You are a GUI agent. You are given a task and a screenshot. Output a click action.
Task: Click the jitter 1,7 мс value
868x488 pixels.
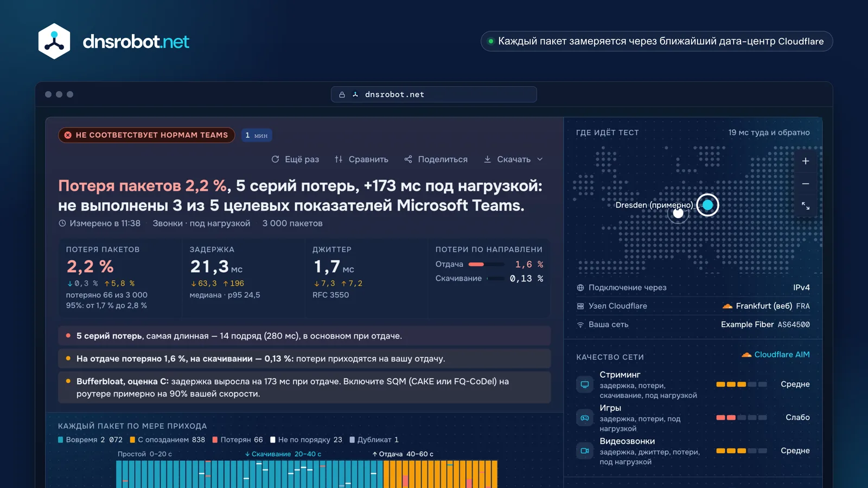333,267
